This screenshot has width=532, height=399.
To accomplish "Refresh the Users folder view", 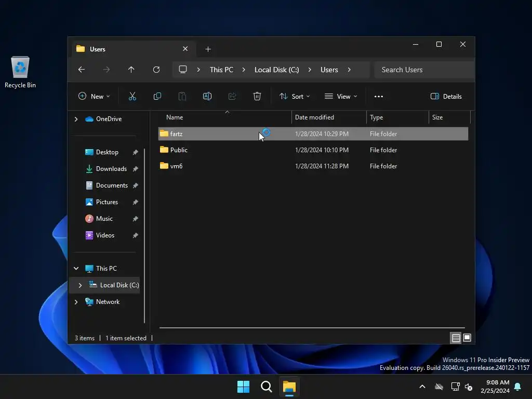I will pyautogui.click(x=156, y=70).
